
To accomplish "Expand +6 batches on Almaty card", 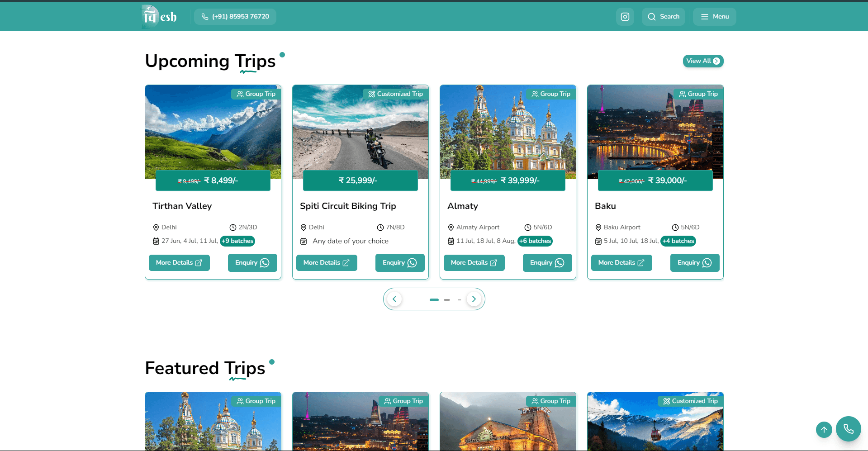I will click(535, 241).
